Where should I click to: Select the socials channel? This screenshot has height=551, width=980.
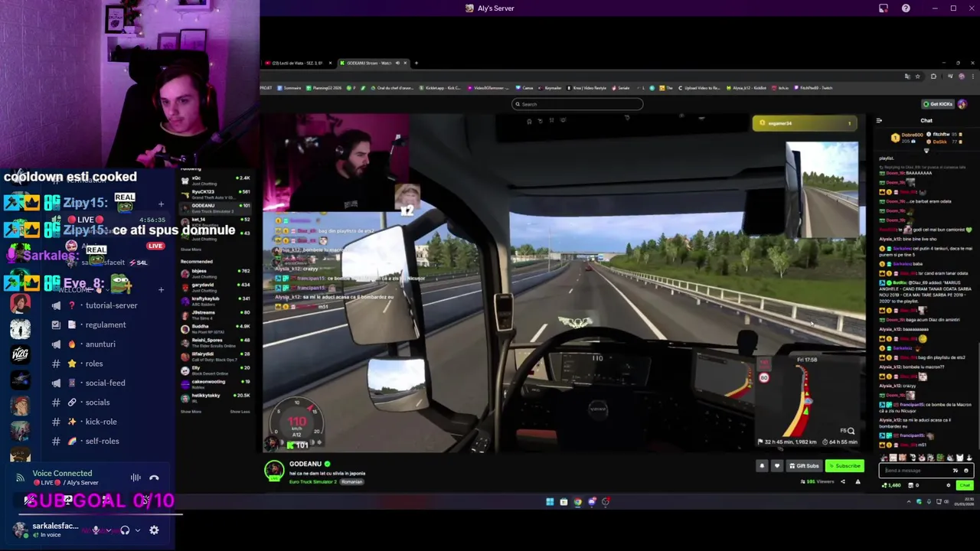[x=96, y=403]
